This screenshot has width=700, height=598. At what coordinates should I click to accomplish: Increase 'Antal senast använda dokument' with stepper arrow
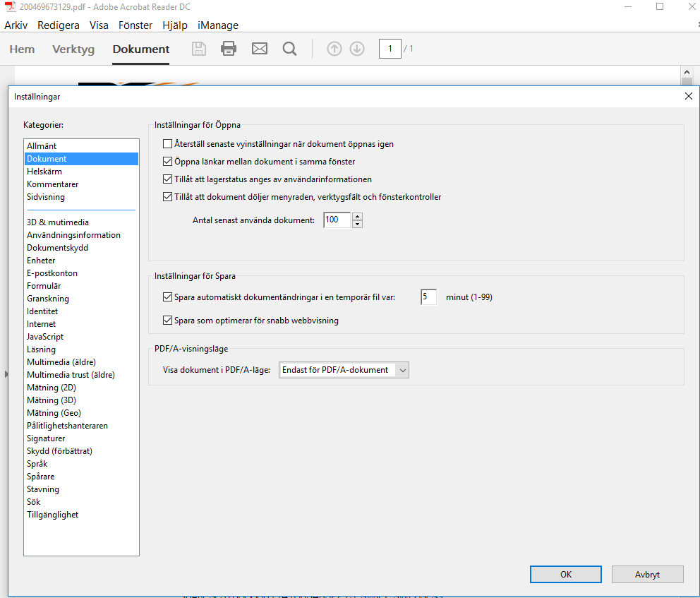[357, 216]
